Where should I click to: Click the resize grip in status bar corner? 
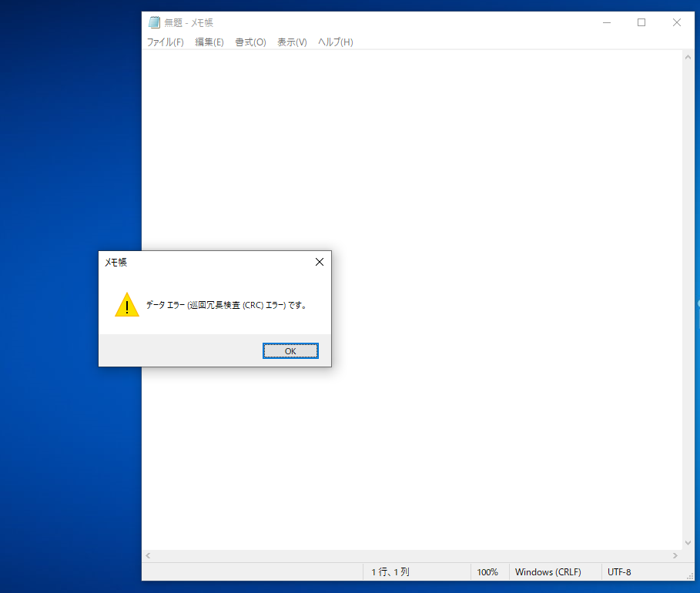(690, 577)
